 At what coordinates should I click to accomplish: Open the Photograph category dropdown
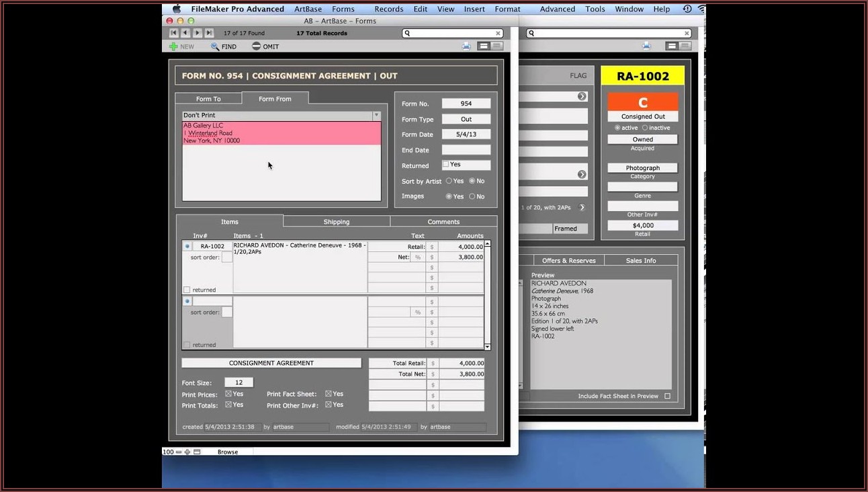642,168
